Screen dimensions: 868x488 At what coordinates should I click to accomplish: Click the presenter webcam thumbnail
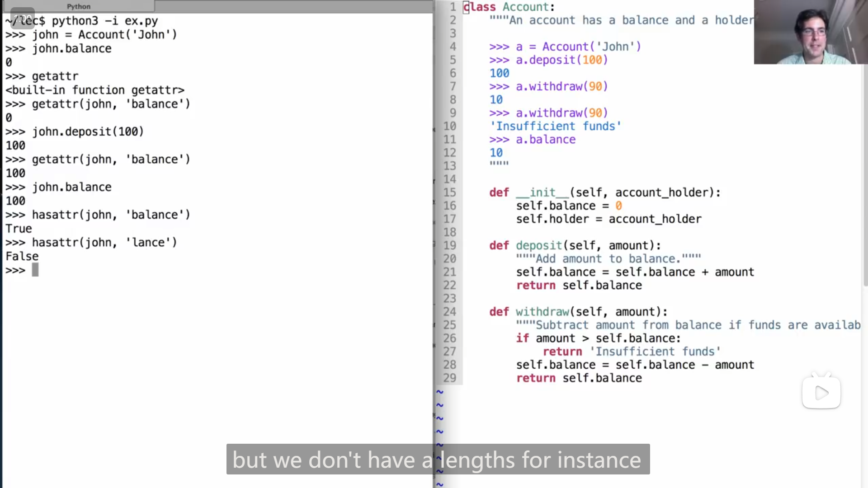(811, 32)
